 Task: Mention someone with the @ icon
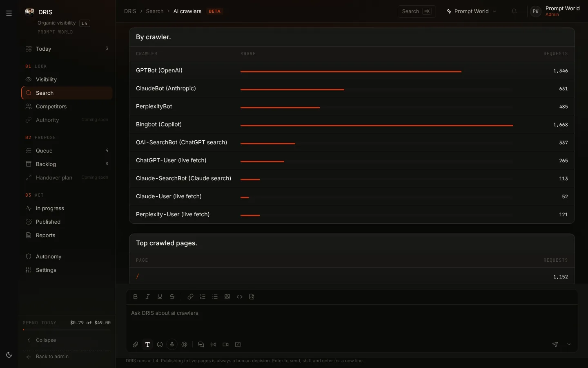(185, 345)
